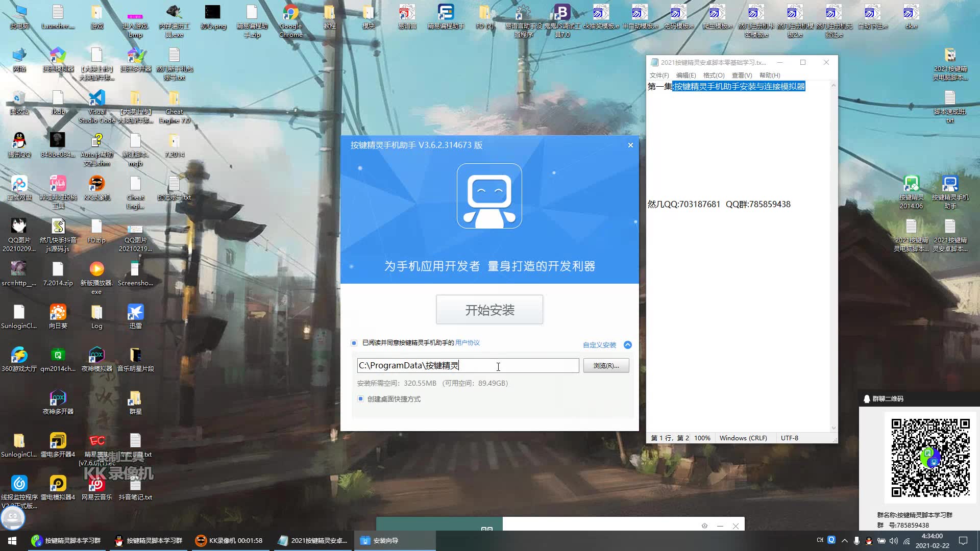Close the 按键精灵手机助手 installer dialog
Image resolution: width=980 pixels, height=551 pixels.
[x=630, y=145]
